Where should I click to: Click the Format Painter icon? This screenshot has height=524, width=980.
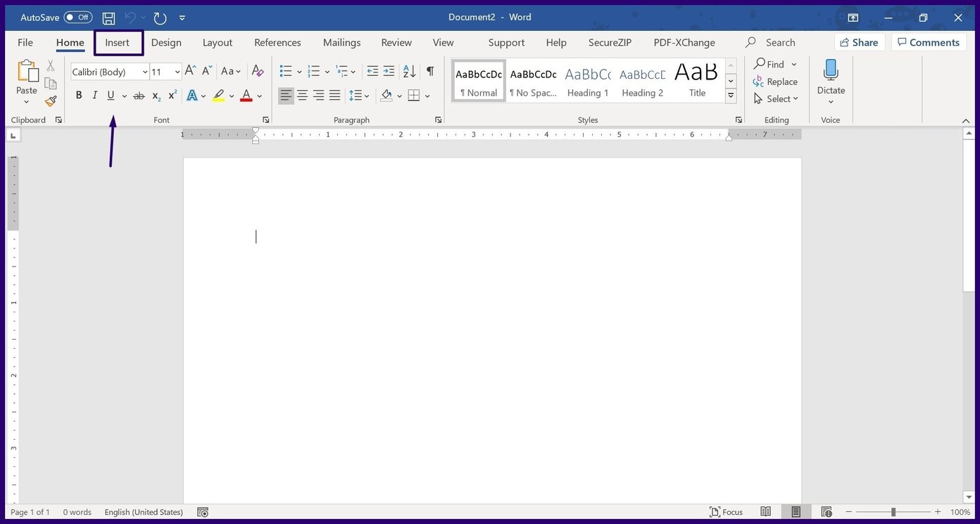50,100
